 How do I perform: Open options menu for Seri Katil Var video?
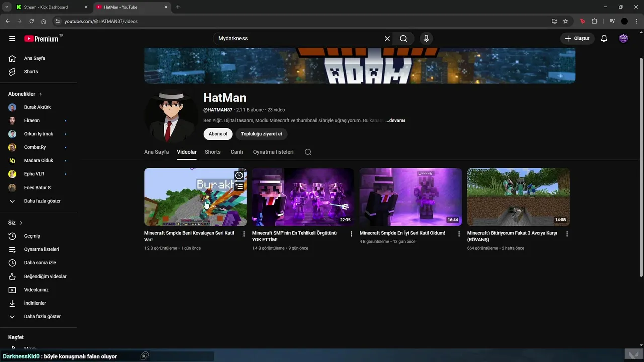244,234
